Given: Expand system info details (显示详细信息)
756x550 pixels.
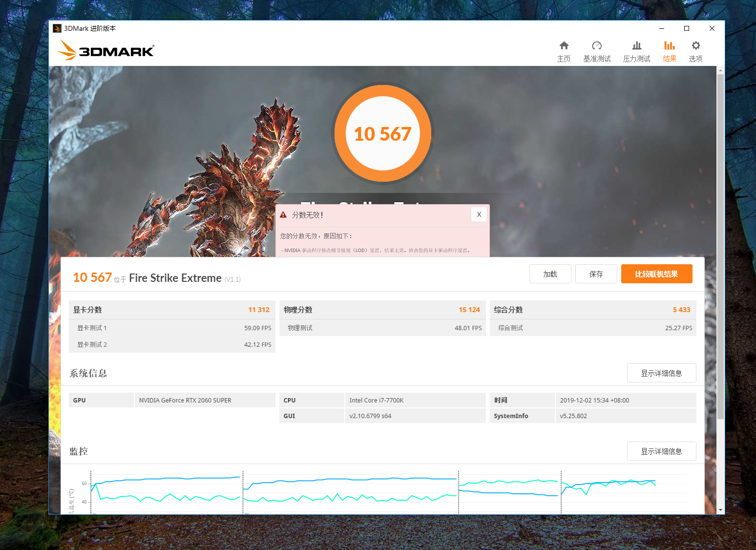Looking at the screenshot, I should [x=661, y=373].
